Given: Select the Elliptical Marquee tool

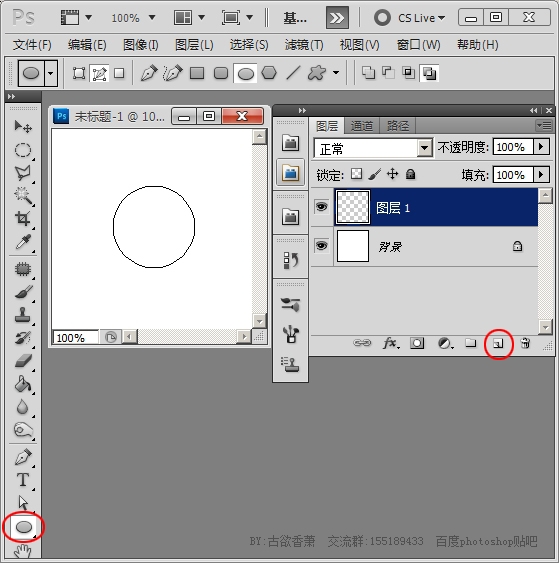Looking at the screenshot, I should coord(23,150).
